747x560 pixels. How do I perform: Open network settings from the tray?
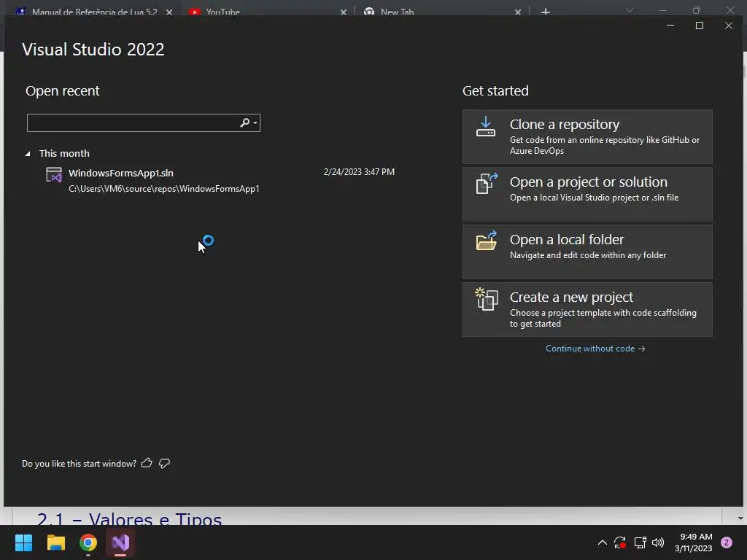pos(640,542)
